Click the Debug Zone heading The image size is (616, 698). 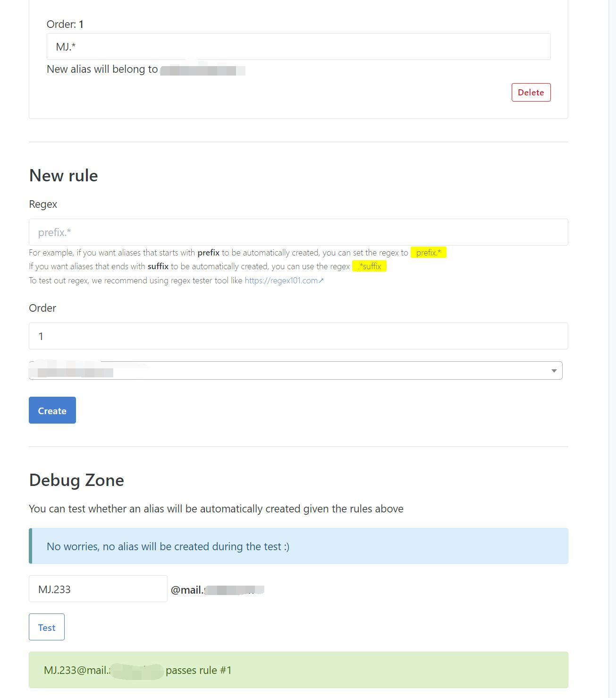[x=76, y=480]
